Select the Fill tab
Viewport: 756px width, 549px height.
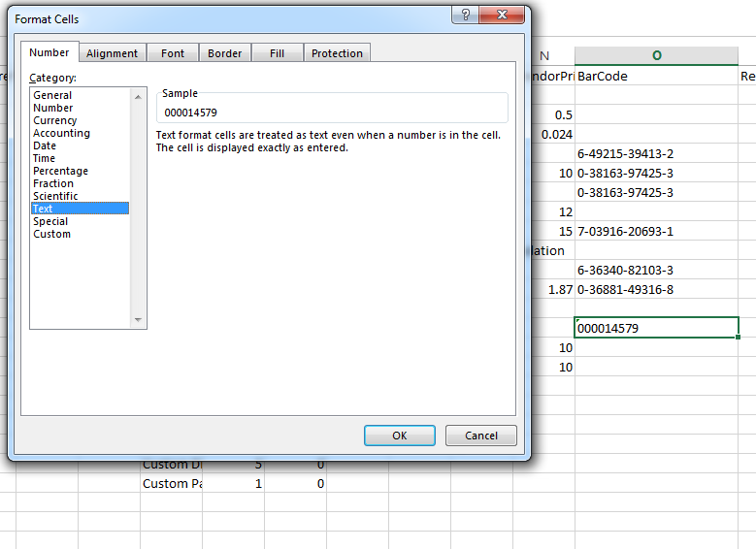[278, 53]
